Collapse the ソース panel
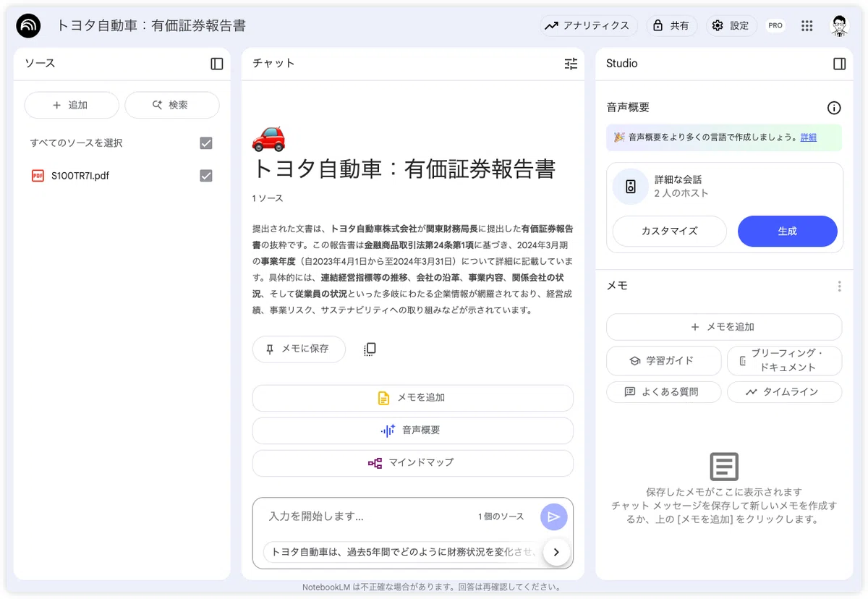 point(217,64)
